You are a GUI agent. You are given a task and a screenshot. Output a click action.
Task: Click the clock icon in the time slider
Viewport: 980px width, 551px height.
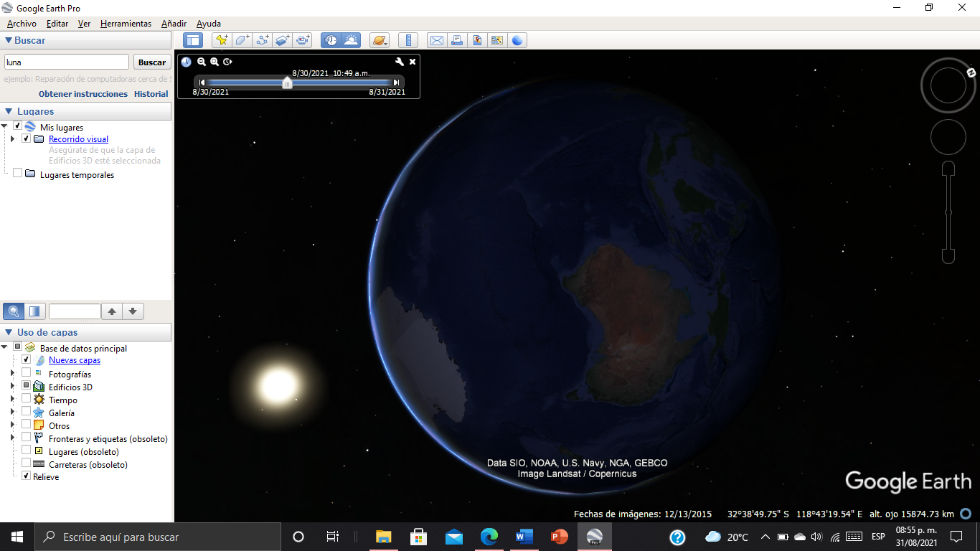186,62
